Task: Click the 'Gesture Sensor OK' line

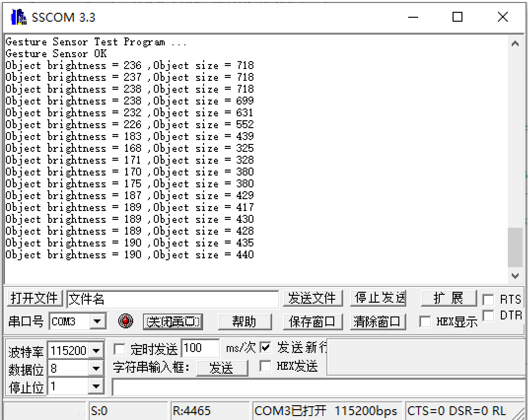Action: (56, 54)
